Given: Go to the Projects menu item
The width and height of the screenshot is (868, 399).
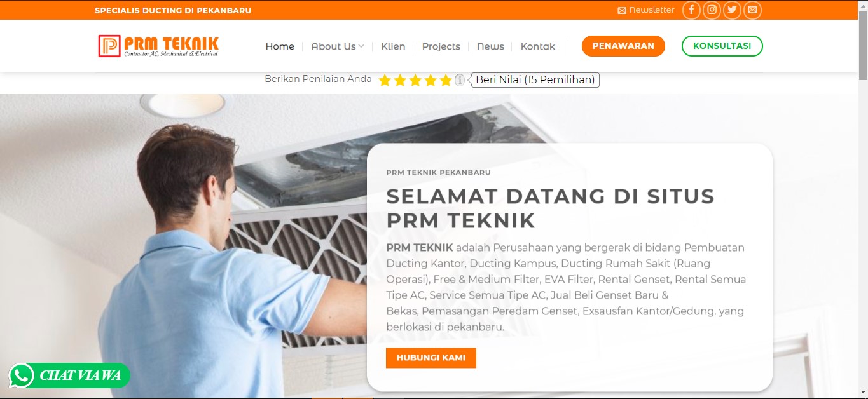Looking at the screenshot, I should click(441, 46).
